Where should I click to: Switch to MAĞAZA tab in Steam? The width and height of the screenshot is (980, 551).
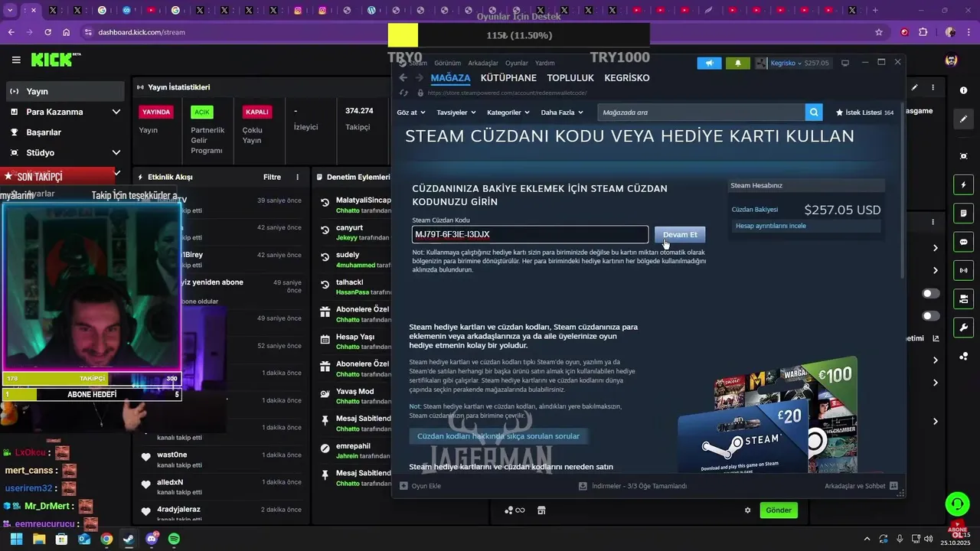coord(450,78)
